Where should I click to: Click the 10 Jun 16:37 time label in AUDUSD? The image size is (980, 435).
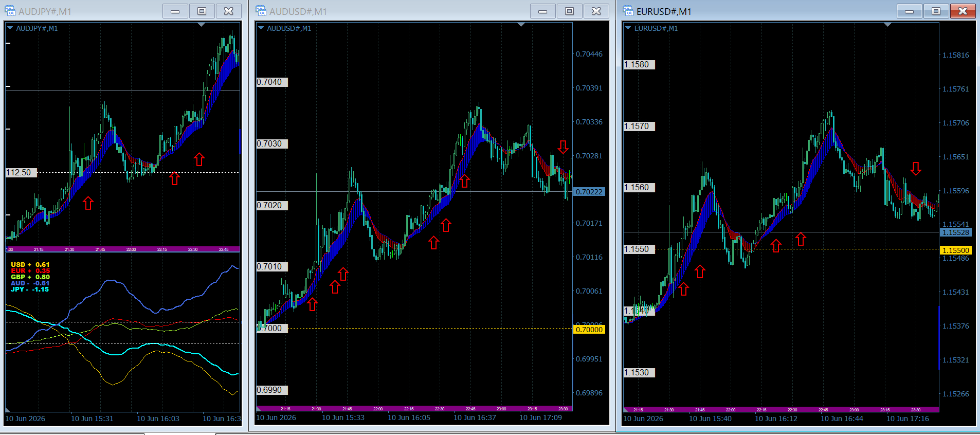point(475,418)
